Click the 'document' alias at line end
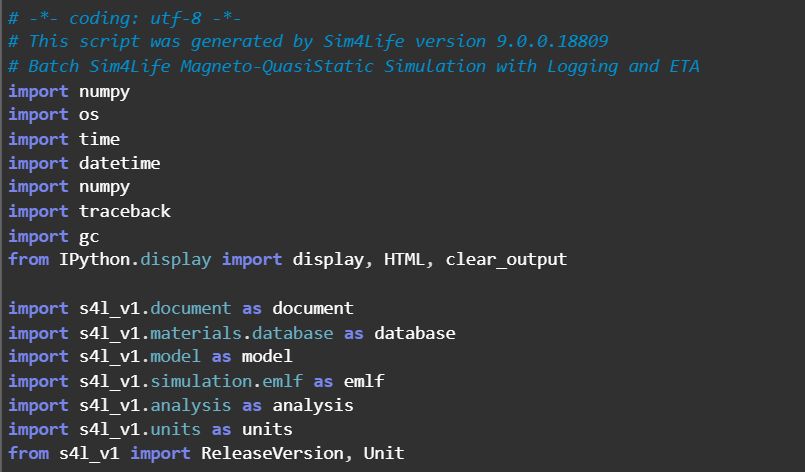 313,308
